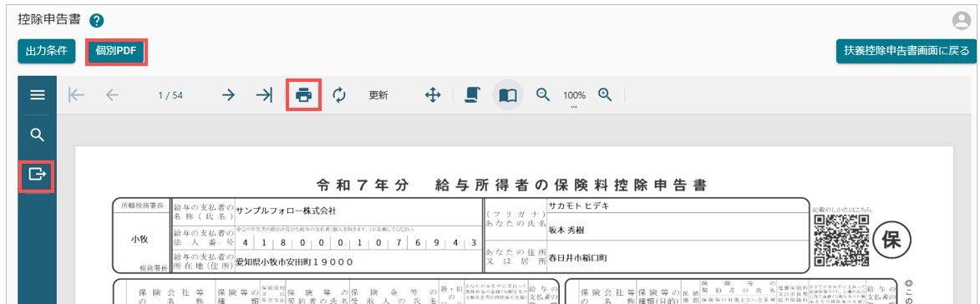Click the 更新 label button
The image size is (980, 304).
click(378, 95)
